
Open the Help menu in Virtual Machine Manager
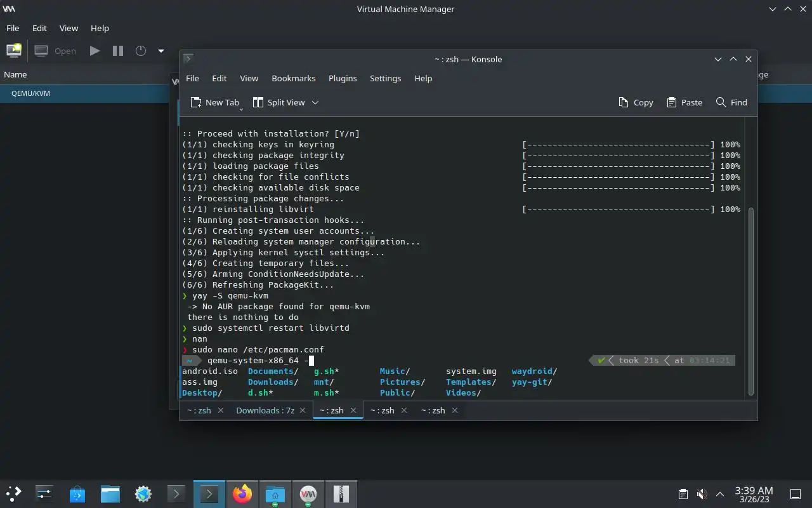(x=100, y=28)
